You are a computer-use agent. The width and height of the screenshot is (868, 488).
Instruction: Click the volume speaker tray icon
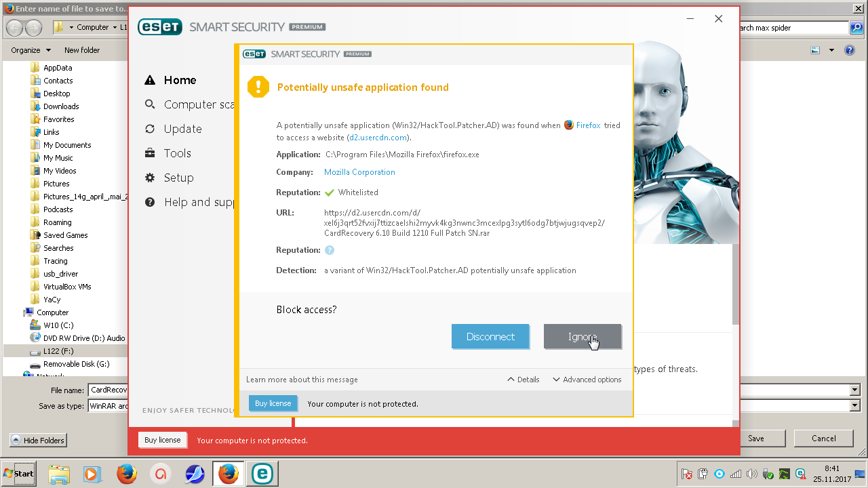tap(751, 474)
